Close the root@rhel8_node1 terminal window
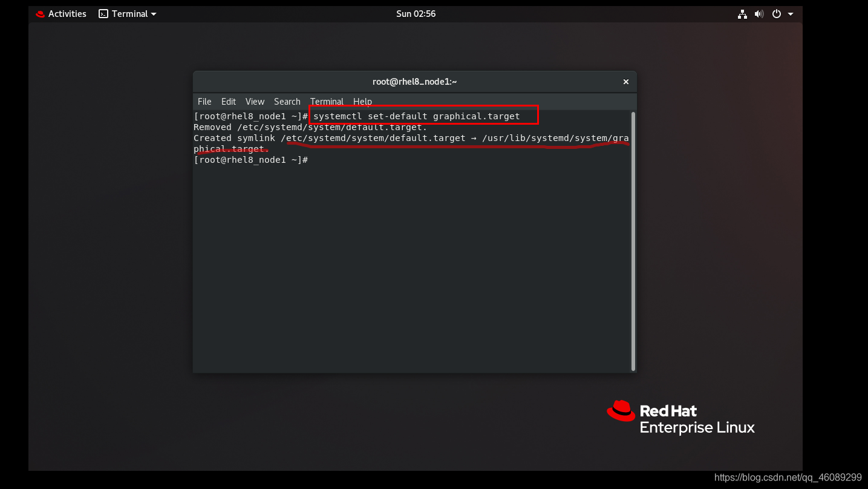This screenshot has height=489, width=868. tap(626, 82)
